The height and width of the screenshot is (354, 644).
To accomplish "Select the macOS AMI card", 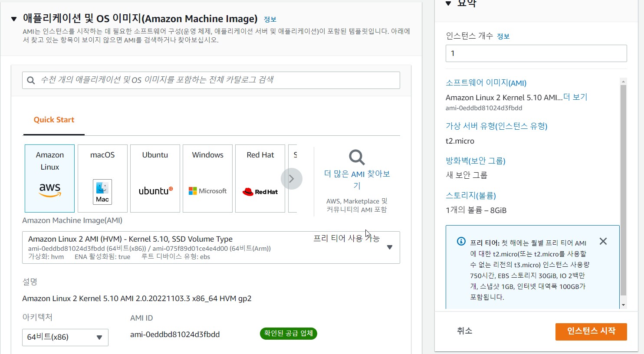I will 102,178.
